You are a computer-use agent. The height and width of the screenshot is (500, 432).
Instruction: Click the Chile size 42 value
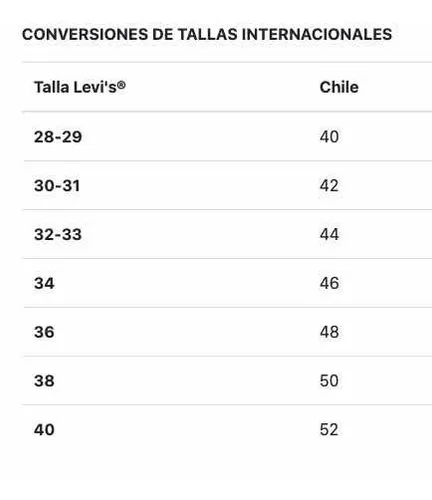(329, 186)
